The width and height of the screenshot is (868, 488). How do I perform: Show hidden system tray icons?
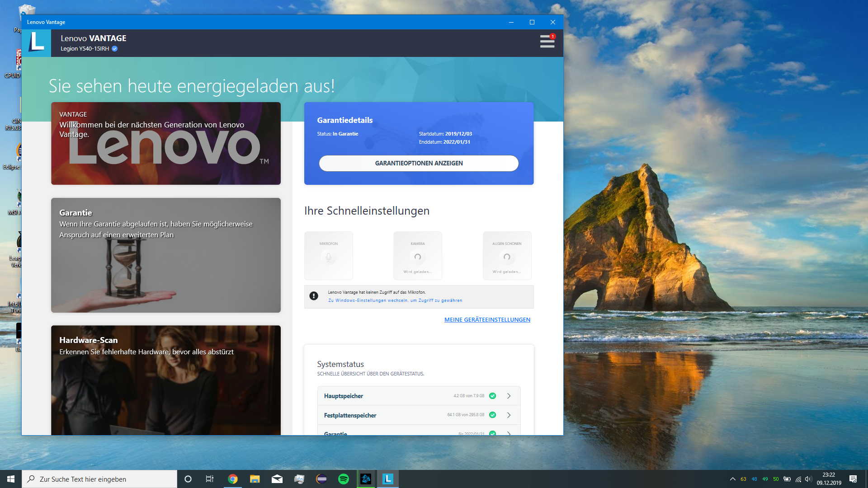pyautogui.click(x=732, y=479)
